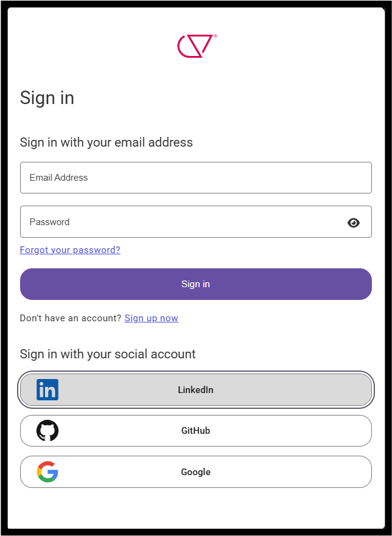Follow the "Sign up now" link
Screen dimensions: 392x536
pyautogui.click(x=152, y=318)
